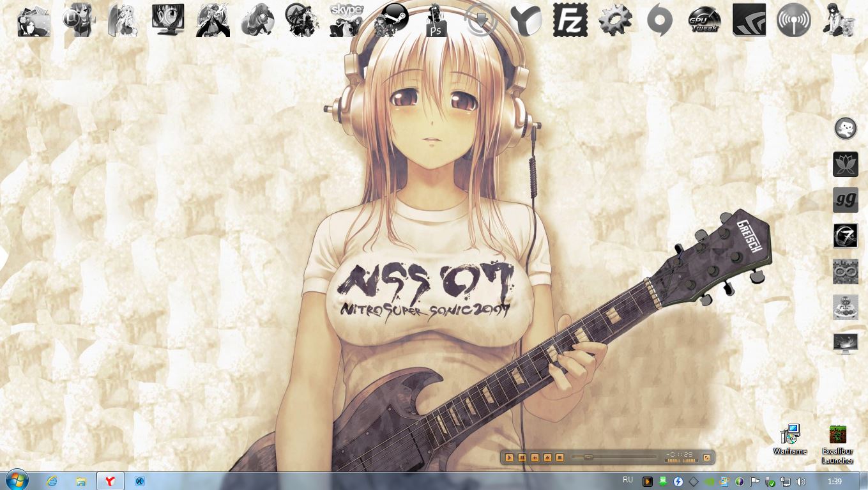The image size is (868, 490).
Task: Open GPU Tweak from the dock
Action: click(x=704, y=20)
